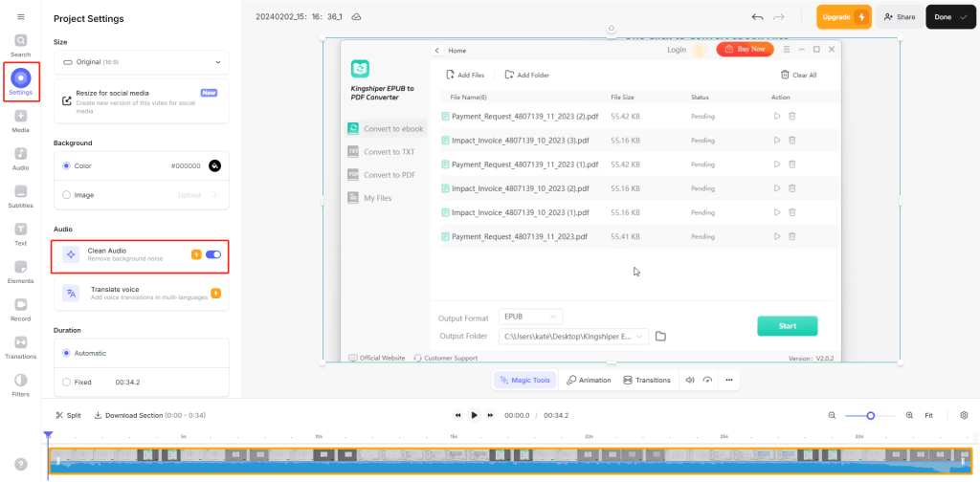
Task: Redo the last action
Action: point(779,17)
